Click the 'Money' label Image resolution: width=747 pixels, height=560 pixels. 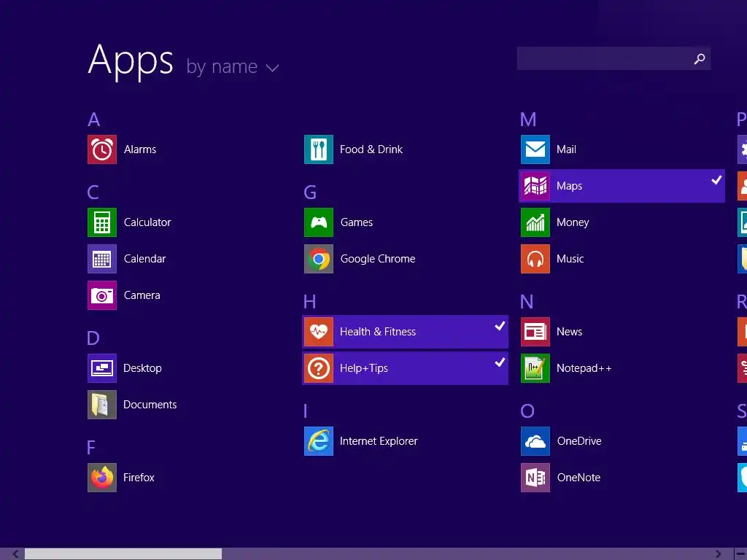(x=573, y=222)
